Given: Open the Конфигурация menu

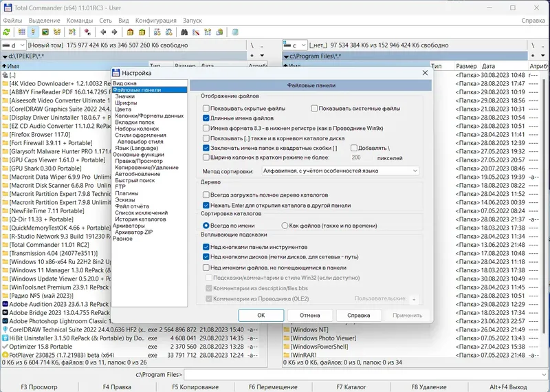Looking at the screenshot, I should pos(156,21).
